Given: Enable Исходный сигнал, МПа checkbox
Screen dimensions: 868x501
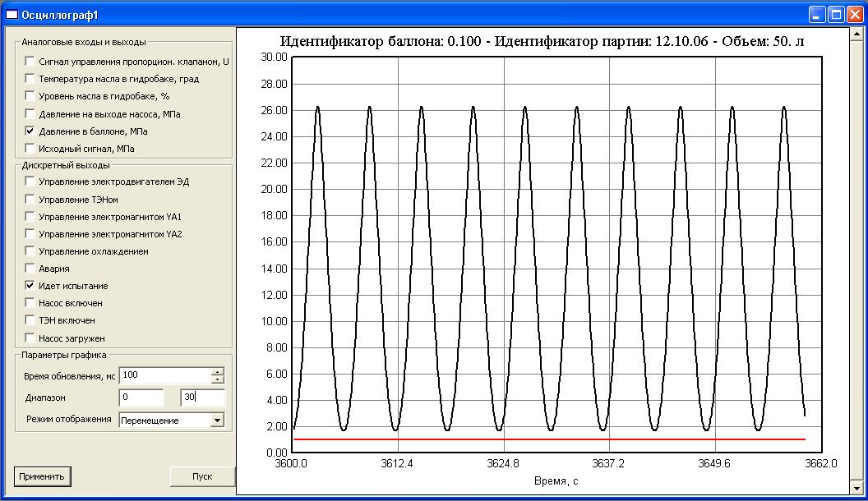Looking at the screenshot, I should (x=30, y=149).
